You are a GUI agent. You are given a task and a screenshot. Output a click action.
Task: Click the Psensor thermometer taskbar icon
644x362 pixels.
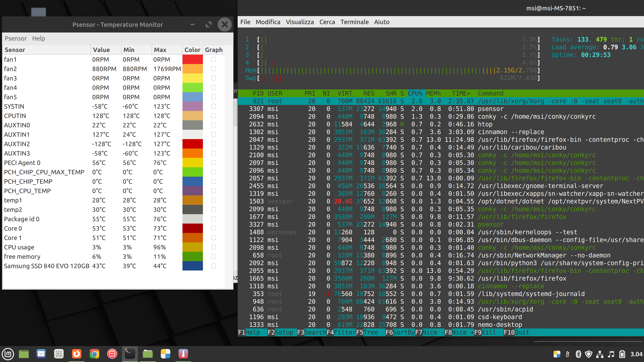click(183, 354)
